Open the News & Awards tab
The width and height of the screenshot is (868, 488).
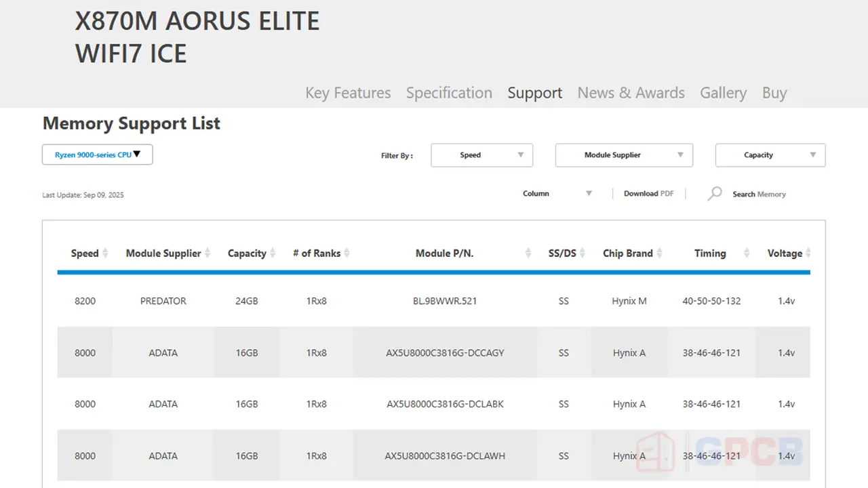(x=631, y=93)
